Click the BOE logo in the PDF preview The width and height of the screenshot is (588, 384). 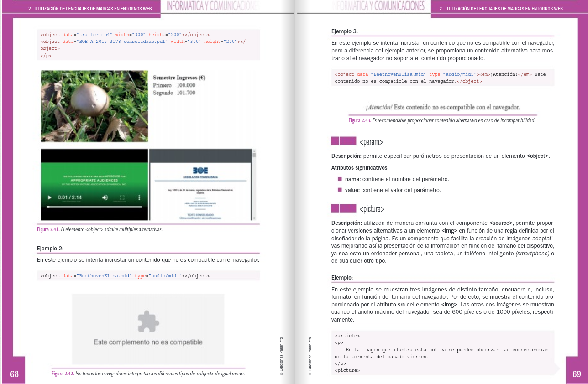199,171
